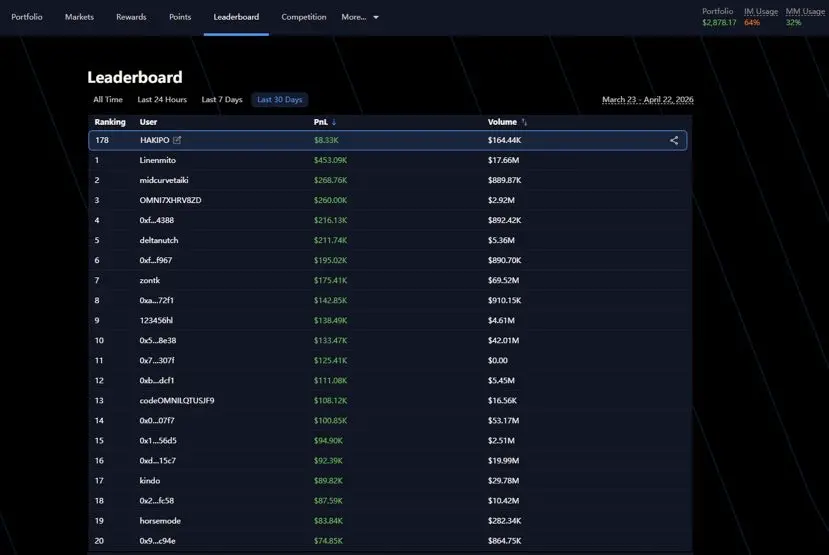The image size is (829, 555).
Task: Select user 0x2...fc58
Action: coord(156,501)
